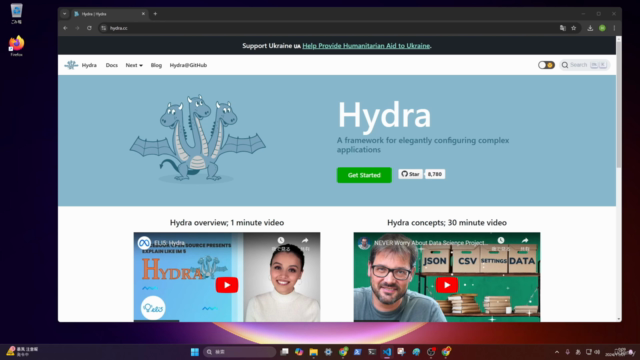
Task: Open the Hydra@GitHub link
Action: 188,65
